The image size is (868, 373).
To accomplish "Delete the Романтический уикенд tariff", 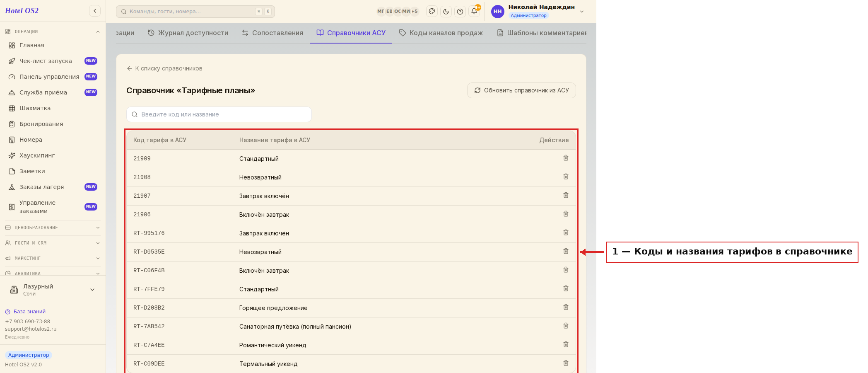I will click(566, 344).
